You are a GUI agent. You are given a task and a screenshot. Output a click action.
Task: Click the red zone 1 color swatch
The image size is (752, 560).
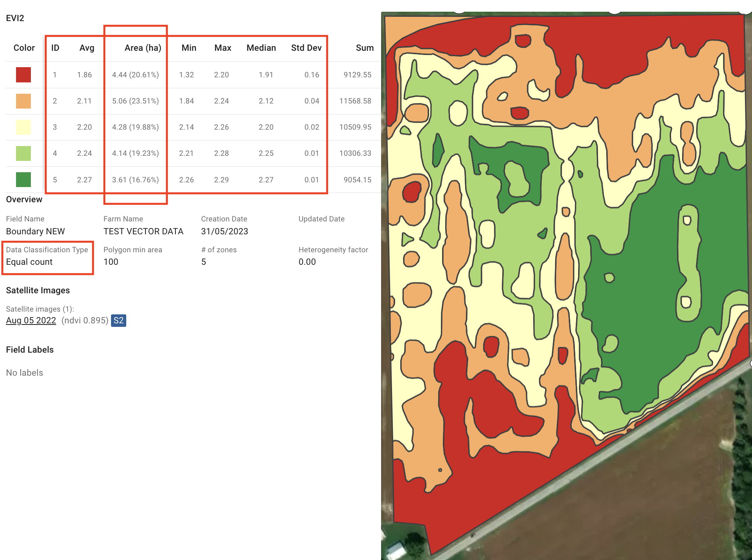tap(23, 75)
